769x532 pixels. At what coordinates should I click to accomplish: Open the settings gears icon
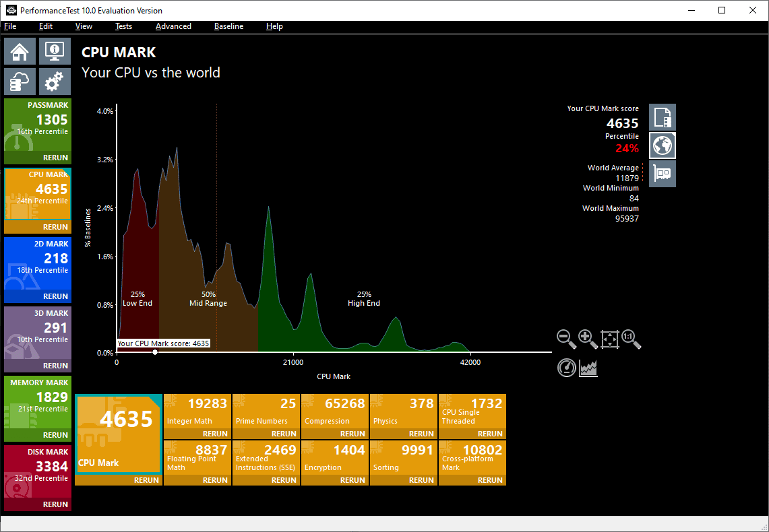55,81
